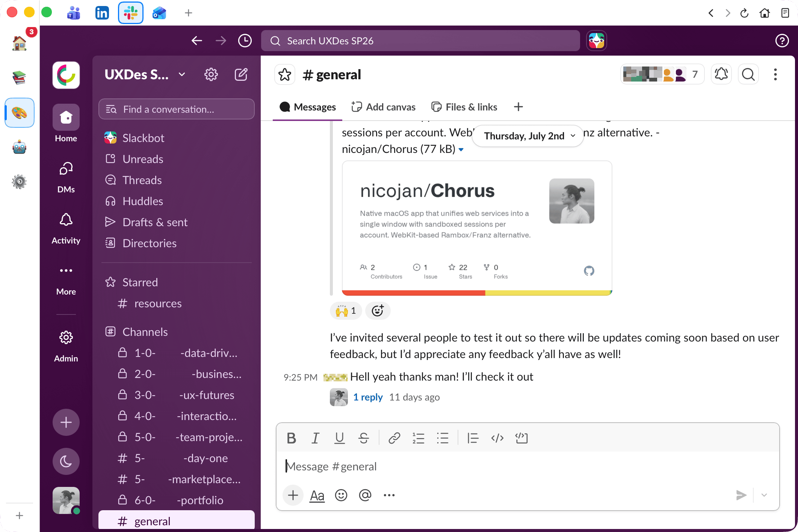Toggle code block formatting

coord(521,438)
